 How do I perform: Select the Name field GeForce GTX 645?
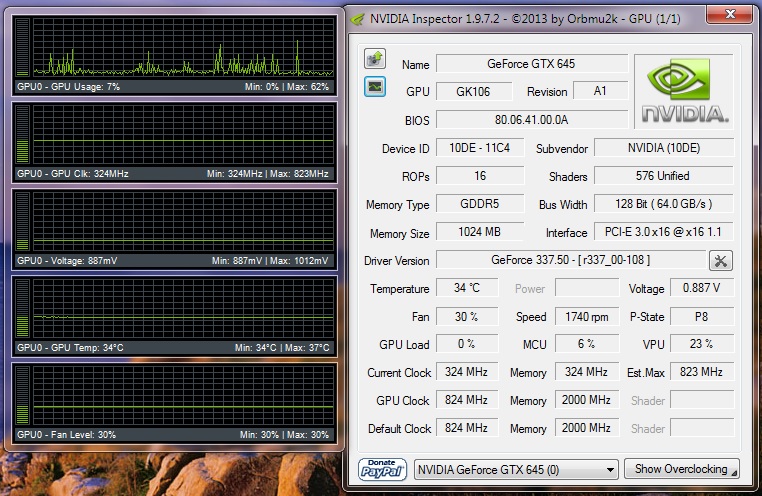tap(532, 64)
